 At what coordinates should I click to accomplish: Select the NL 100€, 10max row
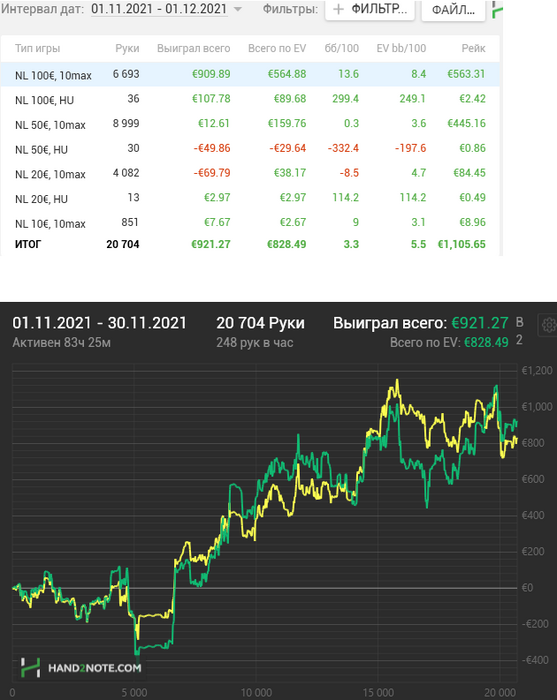pos(250,74)
